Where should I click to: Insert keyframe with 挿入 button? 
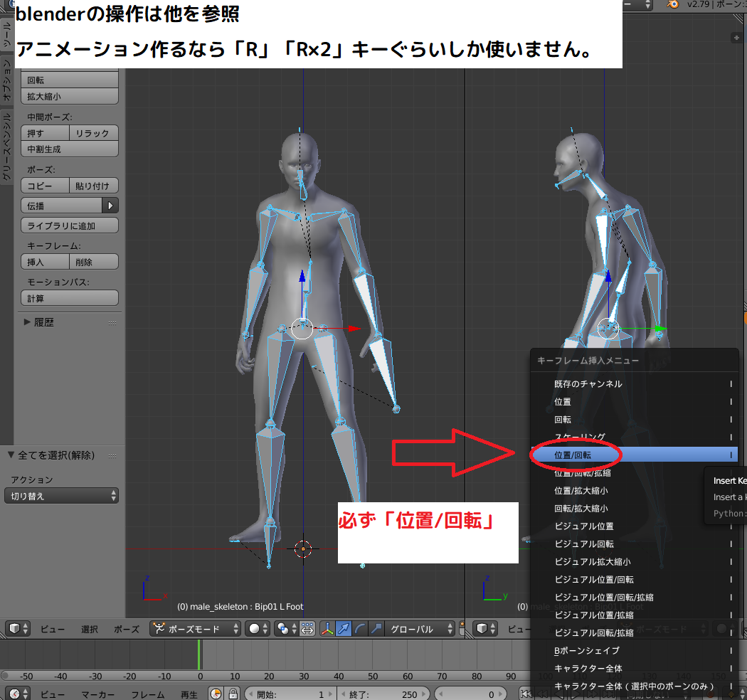[46, 262]
